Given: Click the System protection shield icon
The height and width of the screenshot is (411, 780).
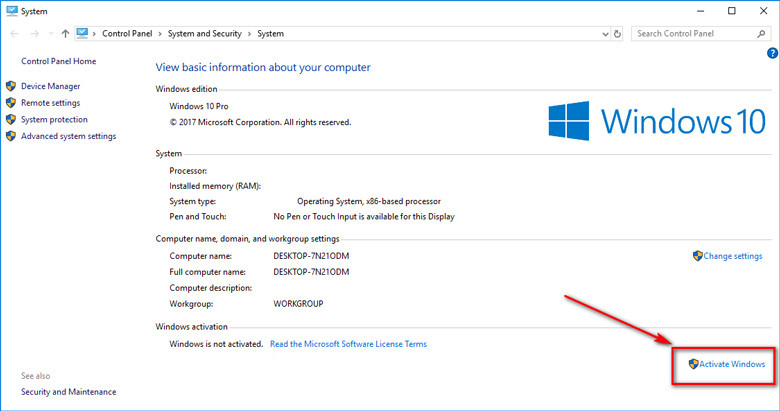Looking at the screenshot, I should (x=11, y=120).
